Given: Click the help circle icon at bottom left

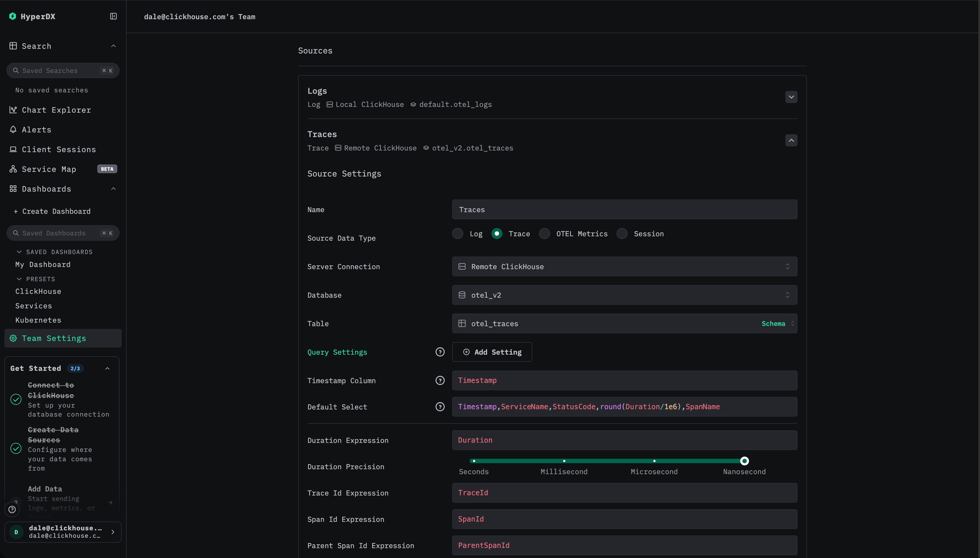Looking at the screenshot, I should point(12,509).
